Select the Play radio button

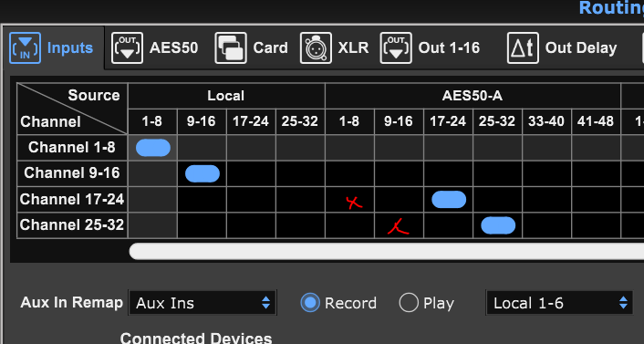tap(409, 303)
